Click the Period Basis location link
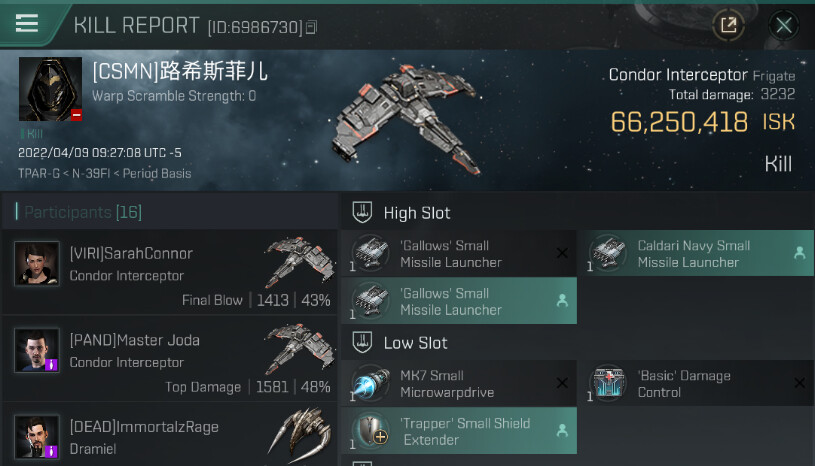The height and width of the screenshot is (466, 815). point(157,174)
